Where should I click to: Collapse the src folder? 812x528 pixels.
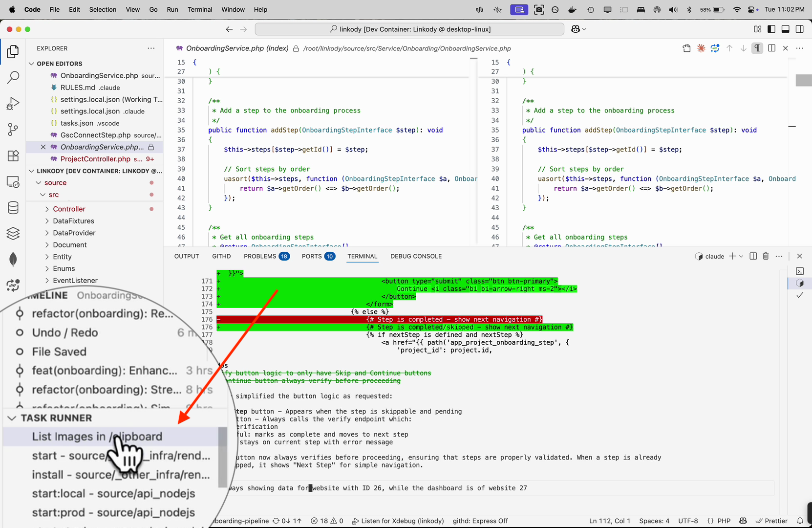43,195
